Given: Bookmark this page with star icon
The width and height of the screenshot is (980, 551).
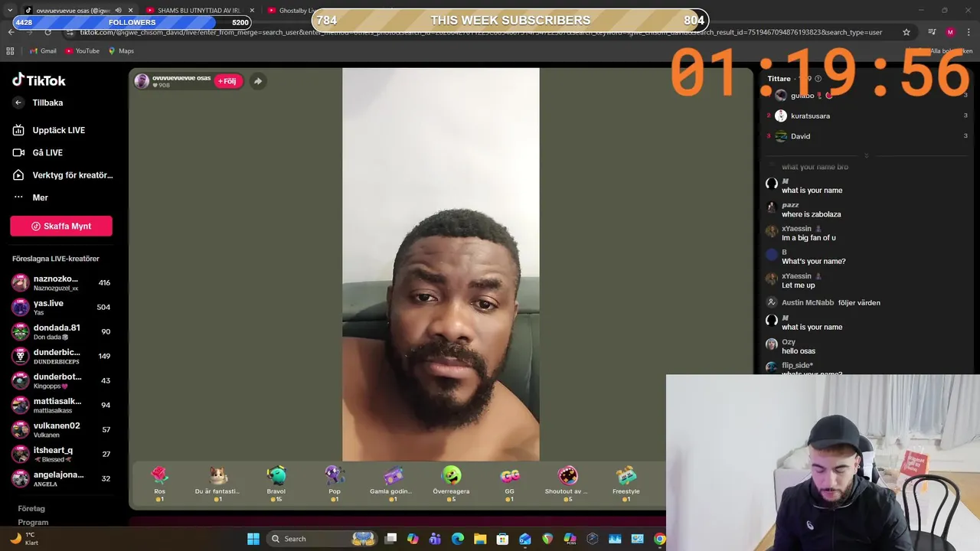Looking at the screenshot, I should [x=906, y=32].
